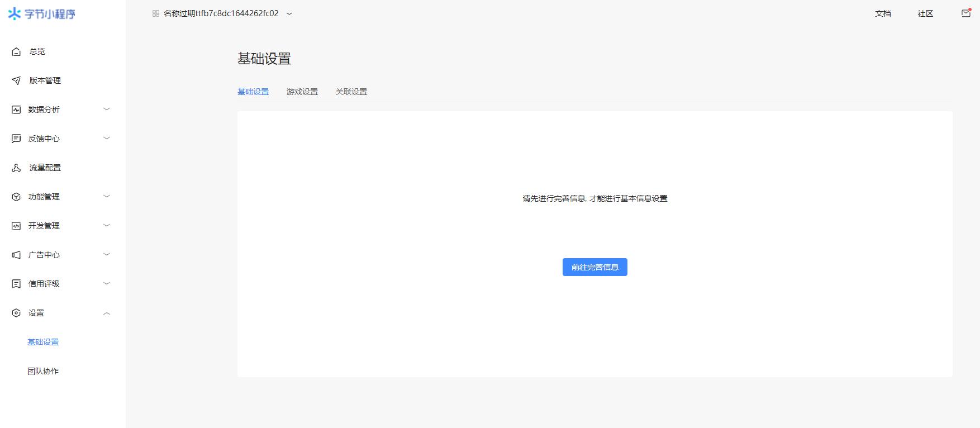Screen dimensions: 980x428
Task: Switch to the 关联设置 tab
Action: click(x=351, y=92)
